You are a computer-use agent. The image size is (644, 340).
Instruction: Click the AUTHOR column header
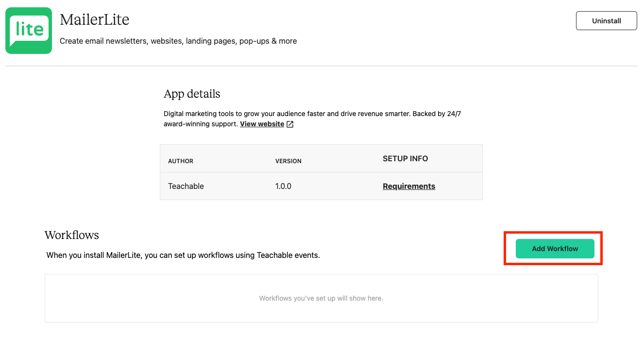(181, 161)
